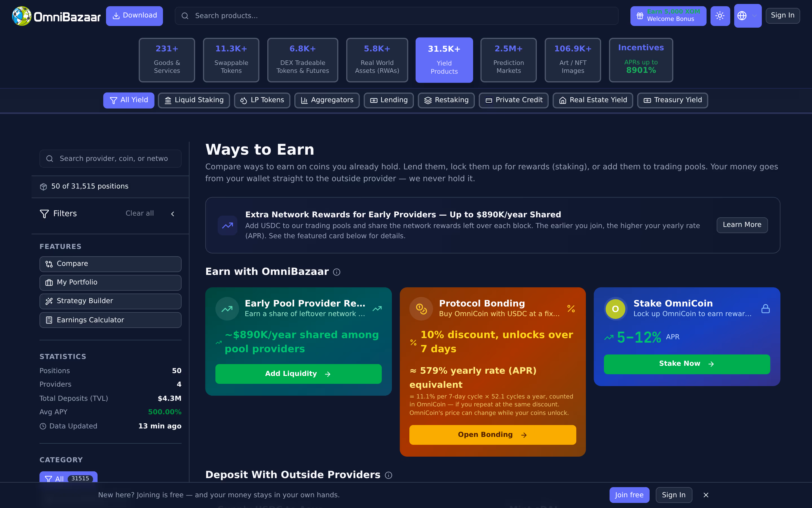This screenshot has width=812, height=508.
Task: Open the language globe dropdown
Action: (x=748, y=16)
